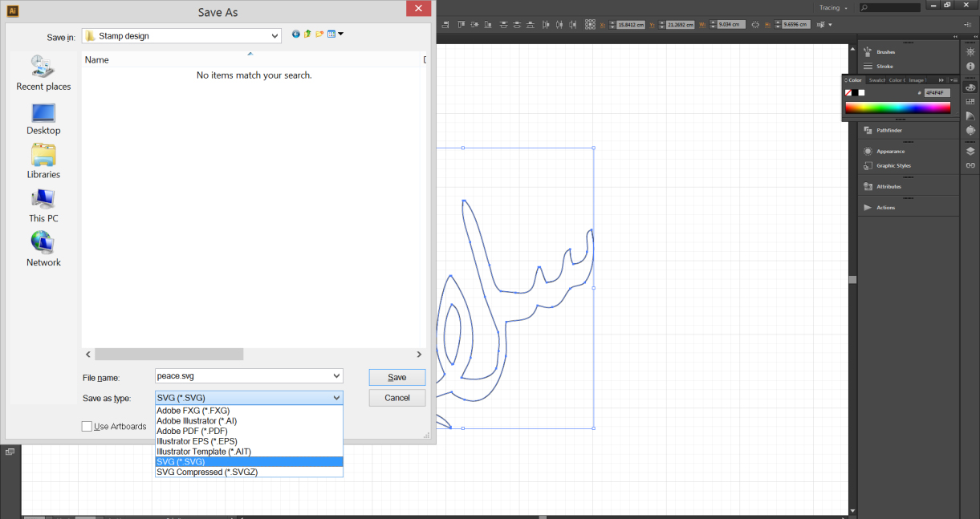Viewport: 980px width, 519px height.
Task: Click the X position value field
Action: tap(631, 25)
